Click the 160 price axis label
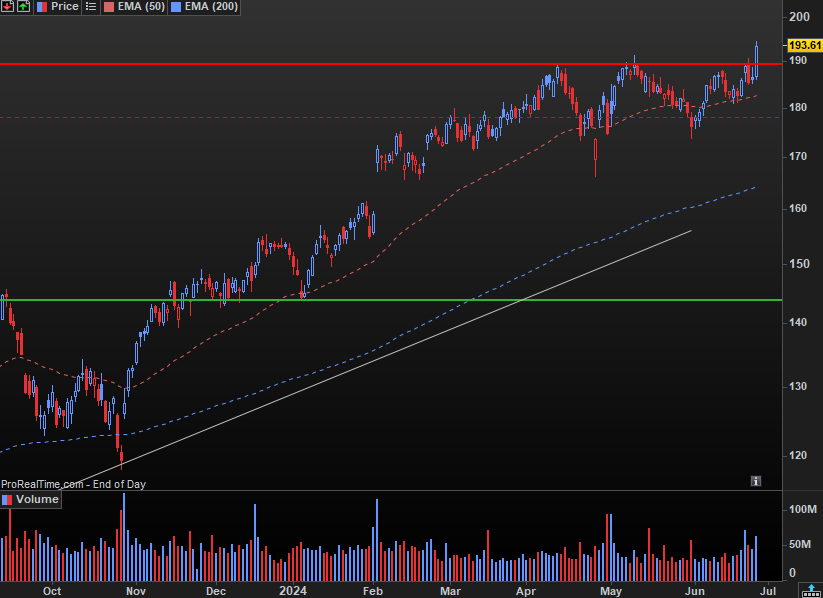Image resolution: width=823 pixels, height=598 pixels. [798, 209]
